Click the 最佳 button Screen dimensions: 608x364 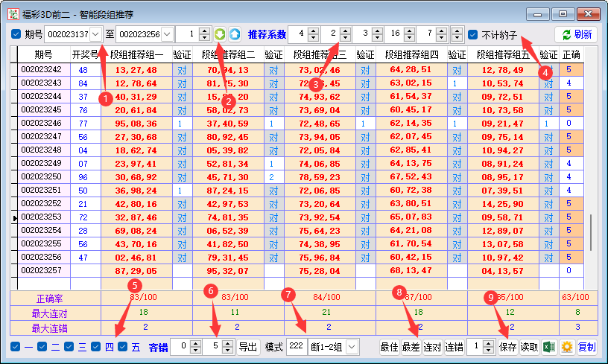tap(389, 347)
